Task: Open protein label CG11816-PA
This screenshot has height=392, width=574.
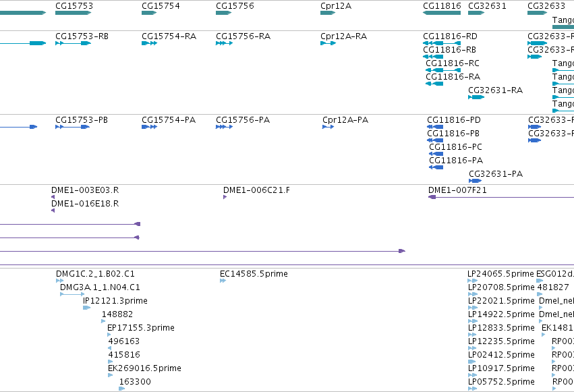Action: (456, 161)
